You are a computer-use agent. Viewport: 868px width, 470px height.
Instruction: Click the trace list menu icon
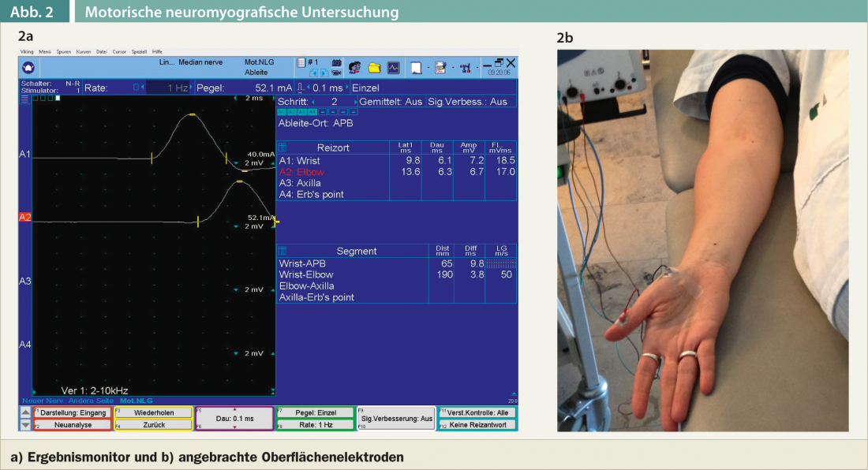click(x=24, y=99)
